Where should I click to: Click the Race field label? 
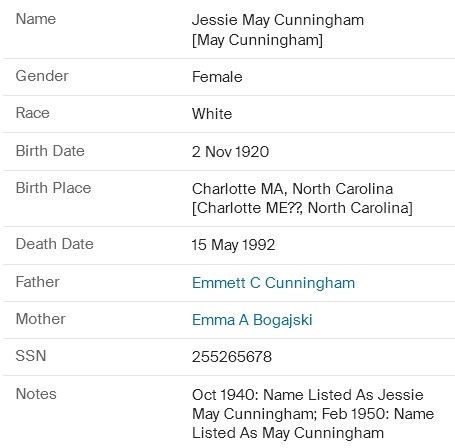click(x=33, y=113)
